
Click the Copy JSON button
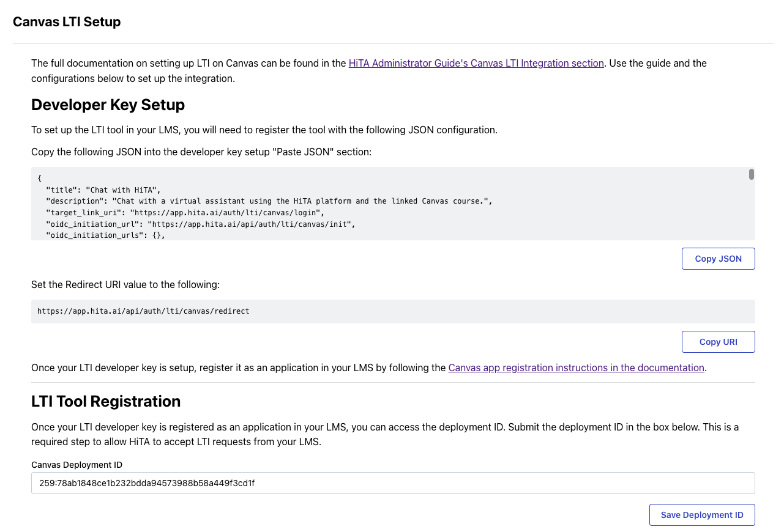click(x=718, y=259)
